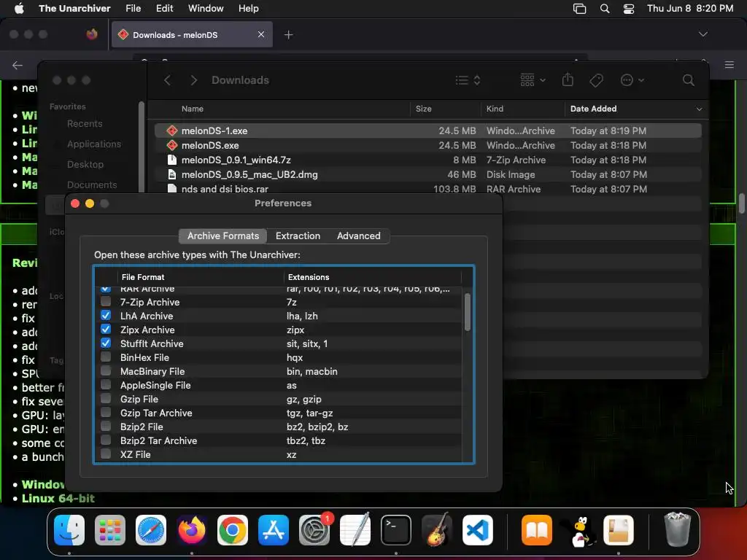Screen dimensions: 747x560
Task: Open Launchpad in the Dock
Action: [x=110, y=530]
